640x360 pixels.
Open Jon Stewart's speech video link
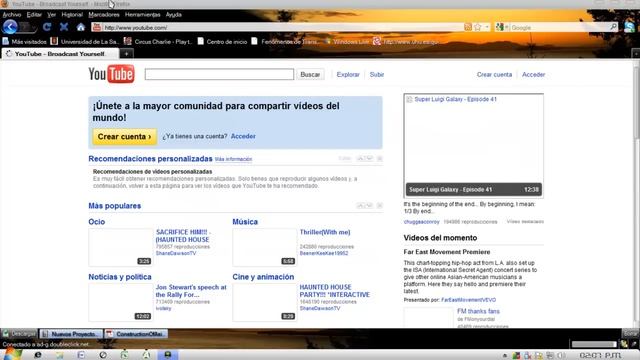[x=191, y=291]
